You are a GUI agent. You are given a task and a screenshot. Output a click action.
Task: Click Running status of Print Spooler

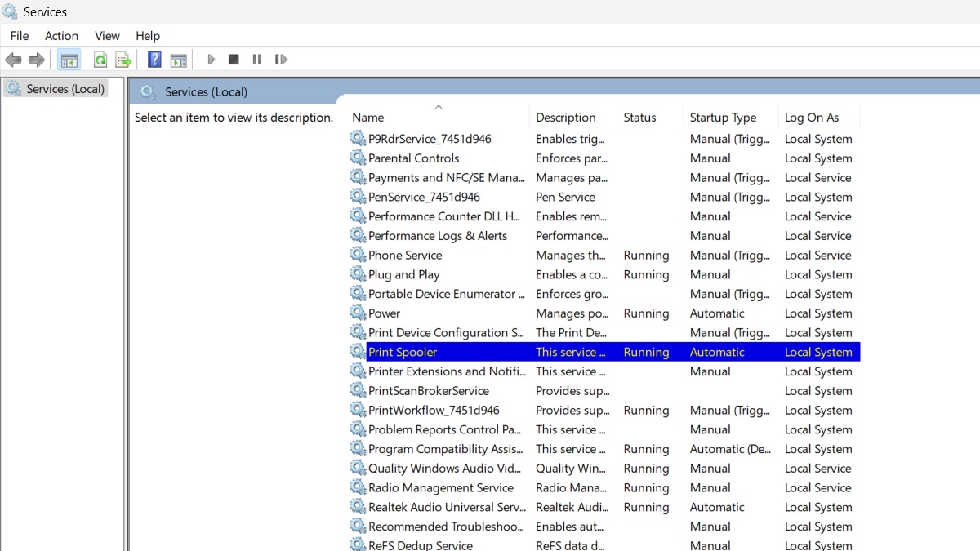coord(646,352)
